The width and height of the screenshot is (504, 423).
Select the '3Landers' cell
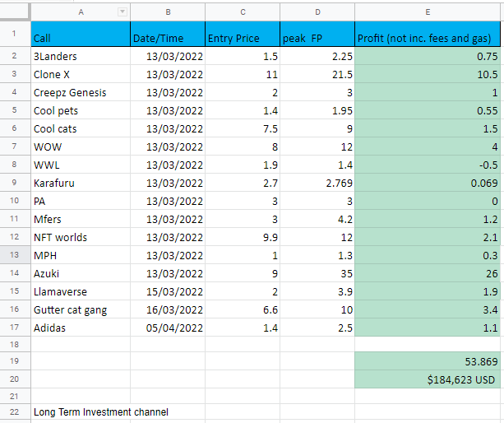(x=81, y=56)
